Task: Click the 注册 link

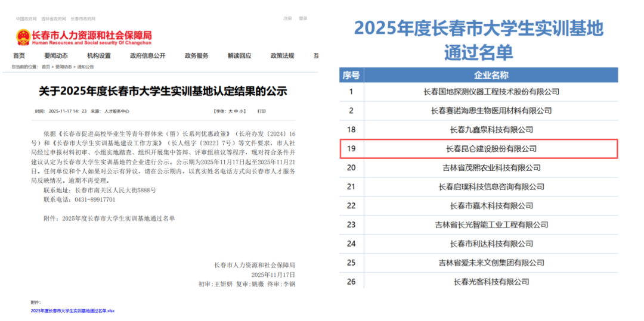Action: (x=287, y=18)
